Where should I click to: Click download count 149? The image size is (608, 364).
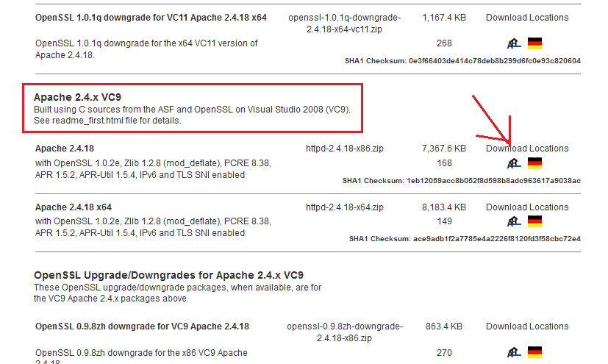tap(444, 221)
